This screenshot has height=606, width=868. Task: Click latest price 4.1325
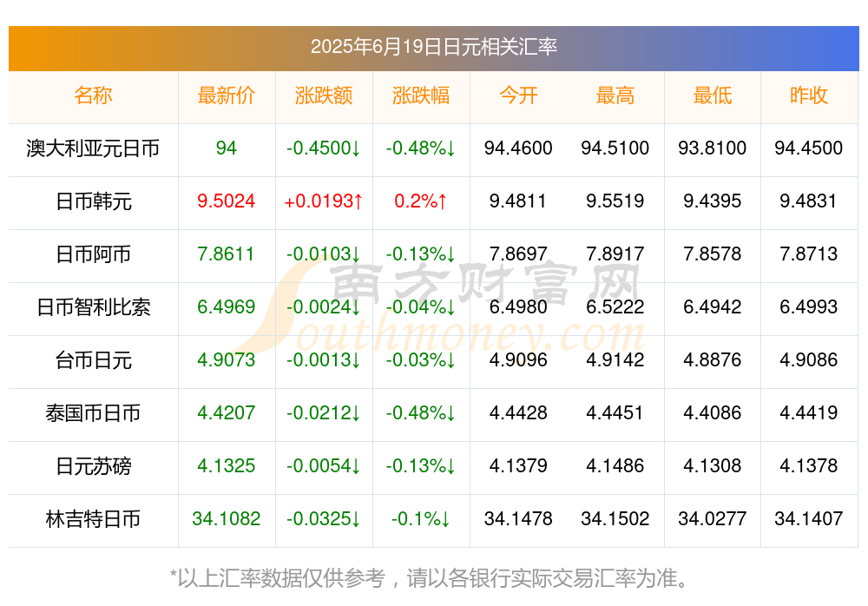click(x=226, y=466)
